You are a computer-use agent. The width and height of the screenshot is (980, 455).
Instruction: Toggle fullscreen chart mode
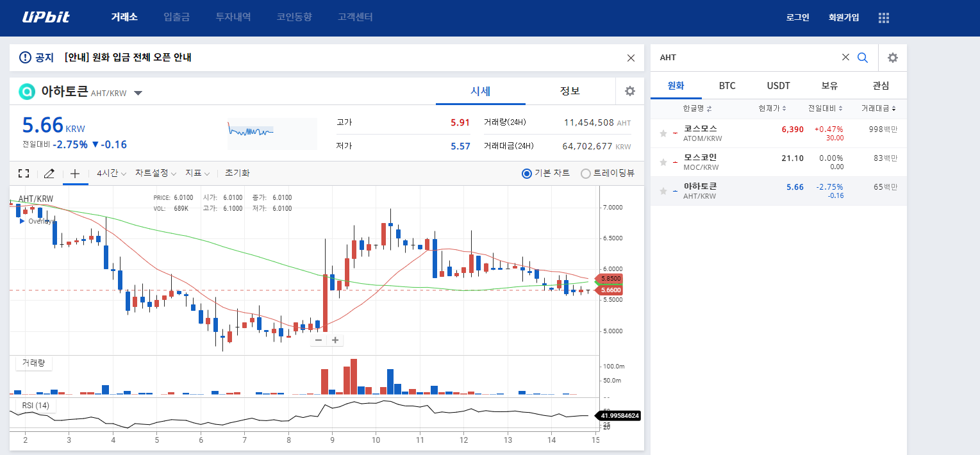tap(24, 173)
